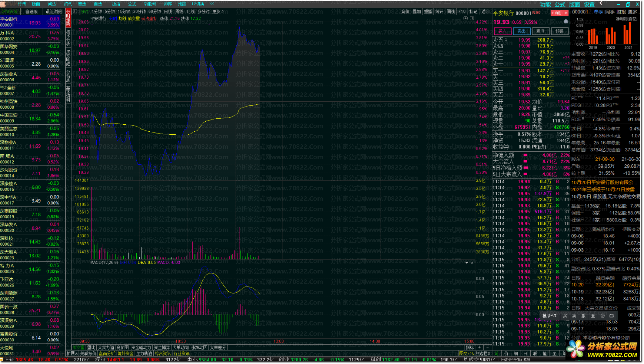Toggle the 叠加 overlay button

click(417, 12)
